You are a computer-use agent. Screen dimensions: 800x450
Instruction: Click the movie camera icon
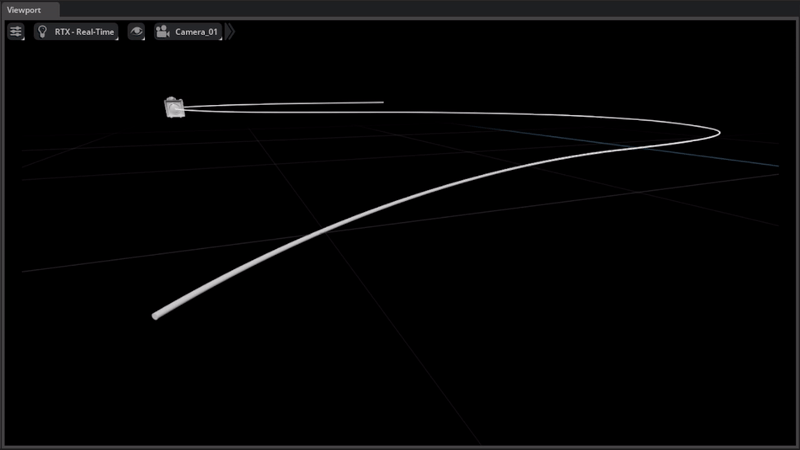click(162, 32)
